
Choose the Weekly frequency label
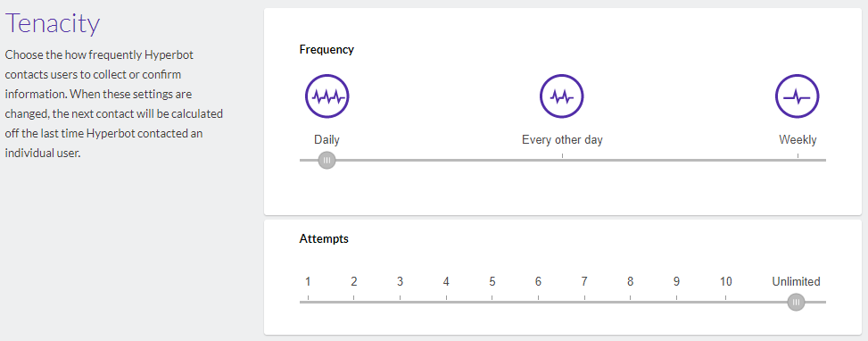click(x=798, y=139)
